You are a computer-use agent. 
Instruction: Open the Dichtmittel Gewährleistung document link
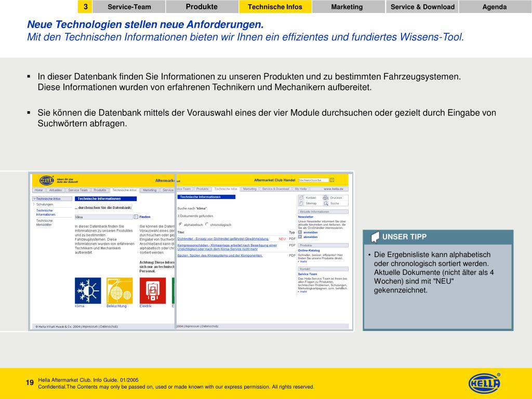tap(223, 239)
